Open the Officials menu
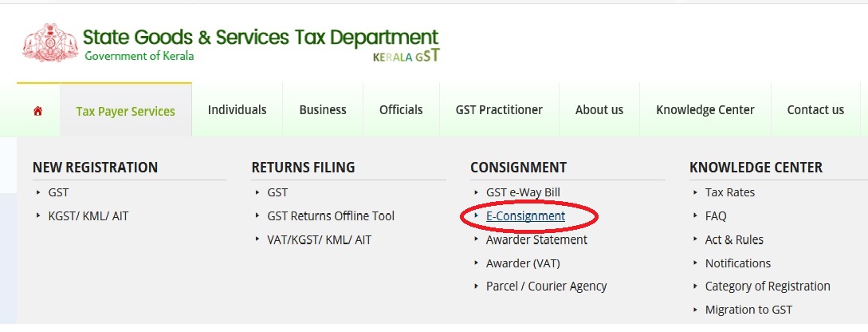This screenshot has width=868, height=332. (x=401, y=110)
